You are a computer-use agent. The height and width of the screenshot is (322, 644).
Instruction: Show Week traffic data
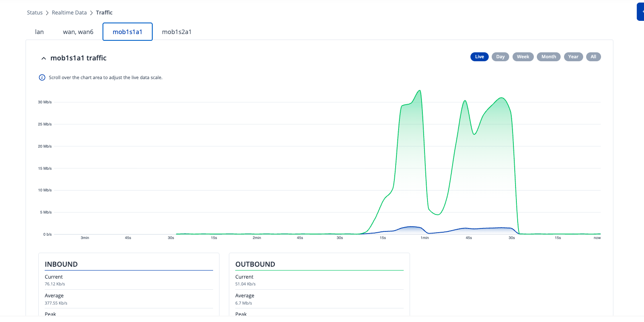pyautogui.click(x=523, y=57)
